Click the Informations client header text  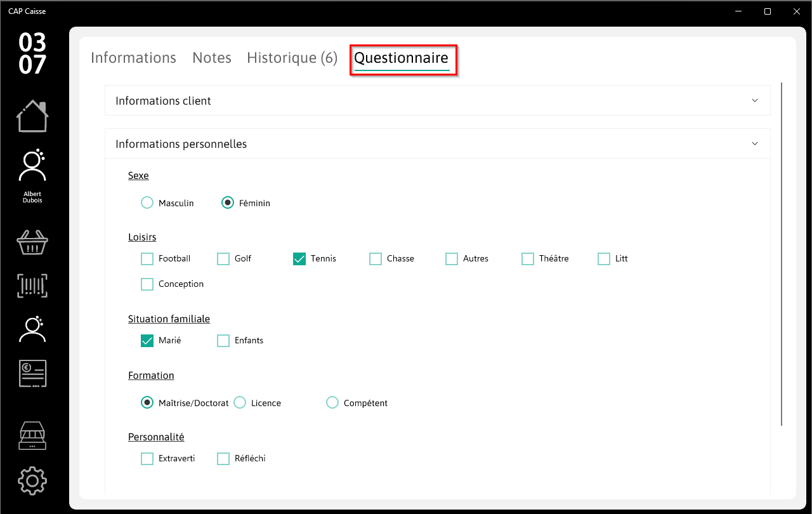tap(163, 101)
